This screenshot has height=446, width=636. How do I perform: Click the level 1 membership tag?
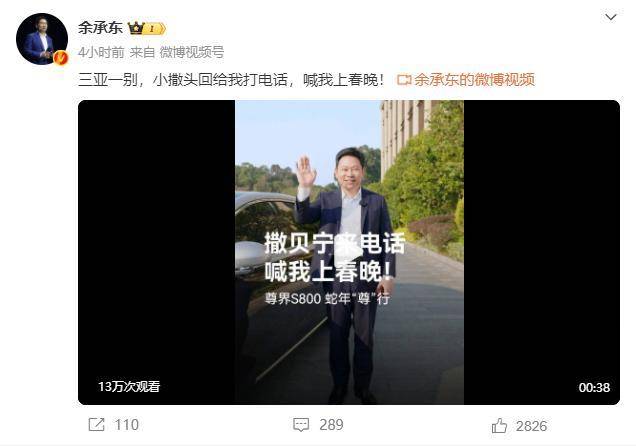click(155, 28)
